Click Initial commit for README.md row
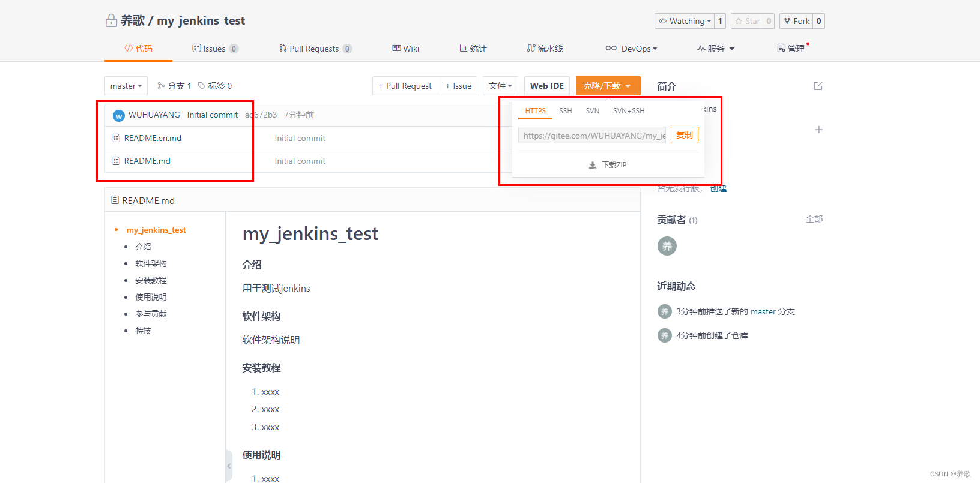Image resolution: width=980 pixels, height=483 pixels. (300, 161)
